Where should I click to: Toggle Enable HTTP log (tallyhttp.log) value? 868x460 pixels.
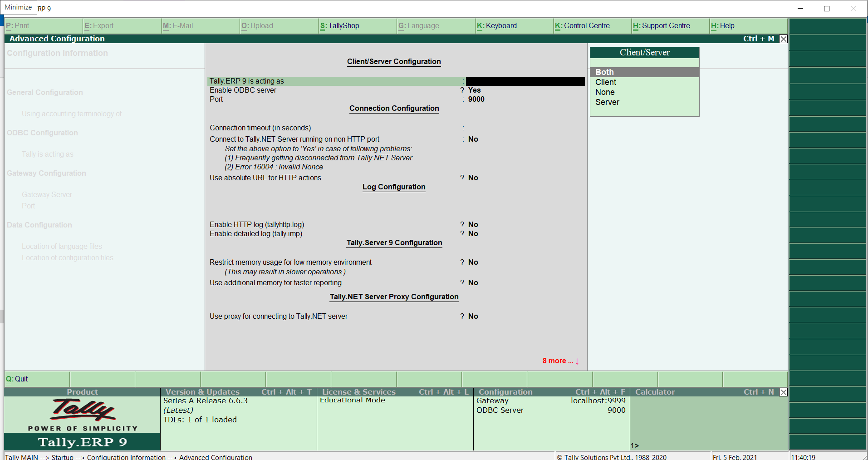[x=473, y=225]
